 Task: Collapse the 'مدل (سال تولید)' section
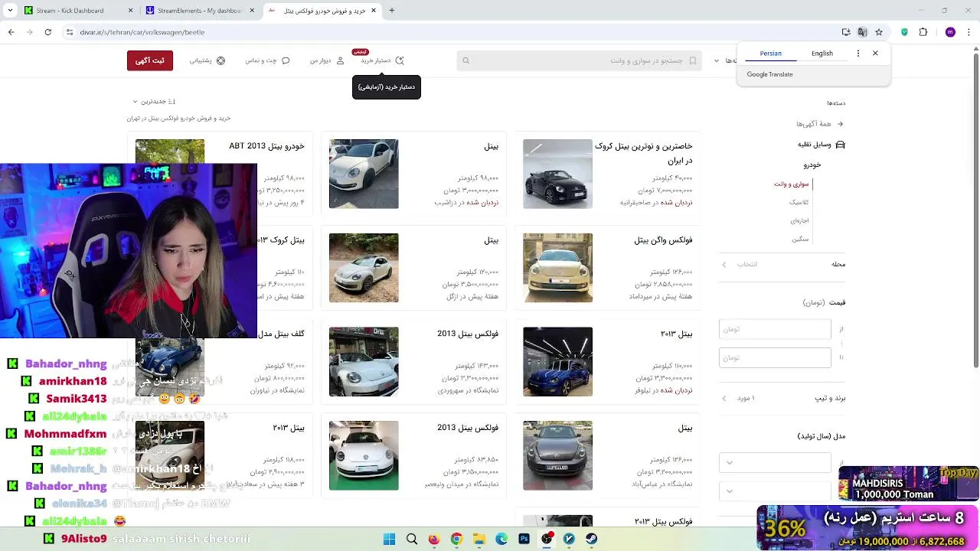pyautogui.click(x=822, y=436)
